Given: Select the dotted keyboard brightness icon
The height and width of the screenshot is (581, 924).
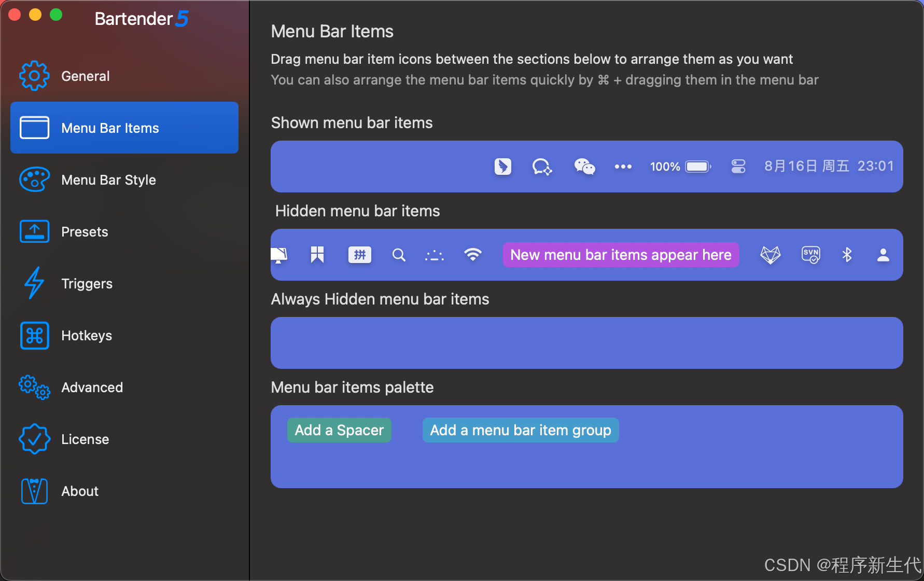Looking at the screenshot, I should (435, 255).
